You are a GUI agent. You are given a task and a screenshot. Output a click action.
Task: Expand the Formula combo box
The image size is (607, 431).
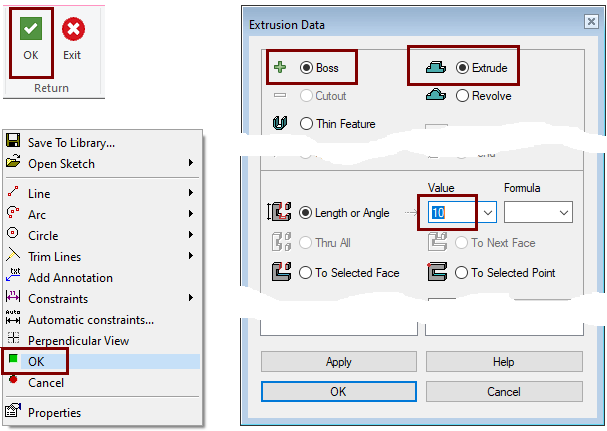point(564,212)
